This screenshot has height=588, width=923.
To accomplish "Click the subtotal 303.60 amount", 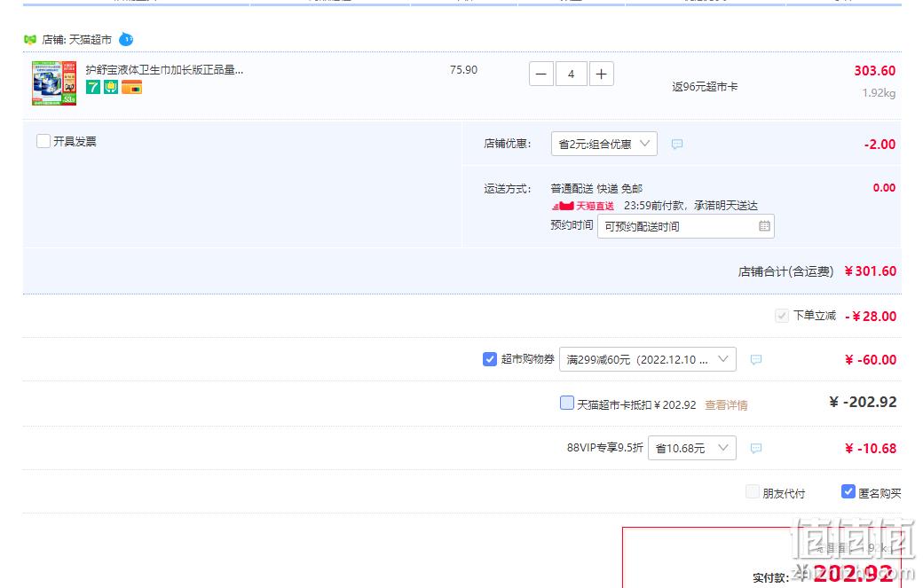I will (875, 71).
